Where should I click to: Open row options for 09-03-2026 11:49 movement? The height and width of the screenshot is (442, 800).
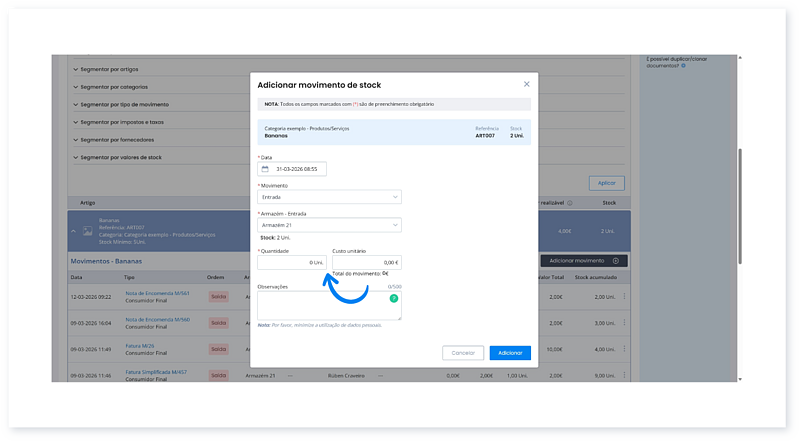click(624, 349)
